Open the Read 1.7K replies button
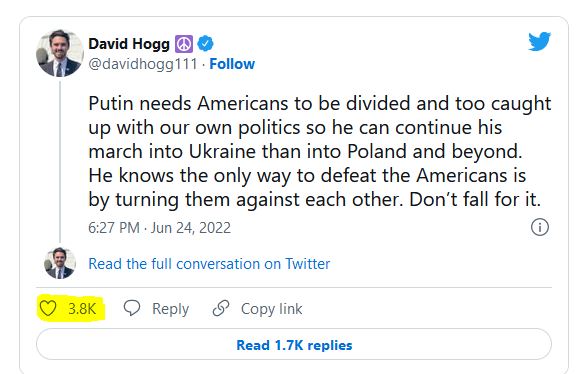 click(x=294, y=344)
